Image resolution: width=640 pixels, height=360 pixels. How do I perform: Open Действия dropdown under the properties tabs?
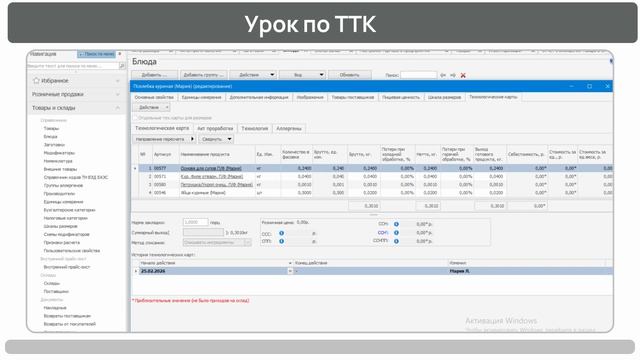pos(151,107)
